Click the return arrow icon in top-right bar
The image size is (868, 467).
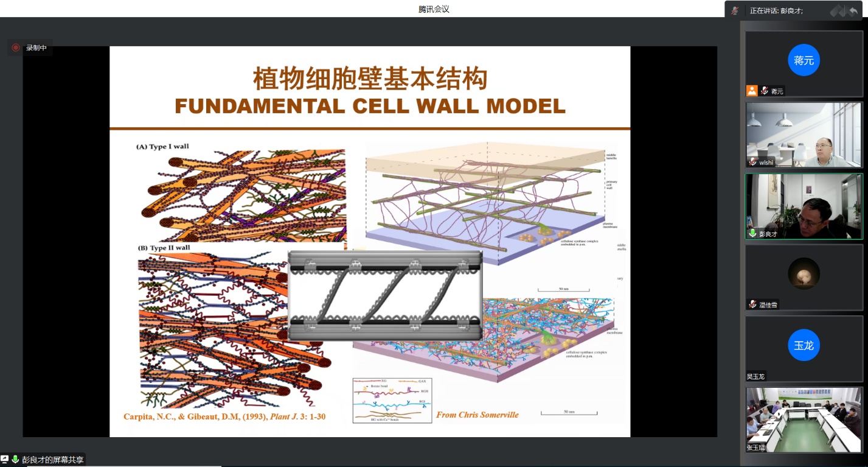pos(853,10)
